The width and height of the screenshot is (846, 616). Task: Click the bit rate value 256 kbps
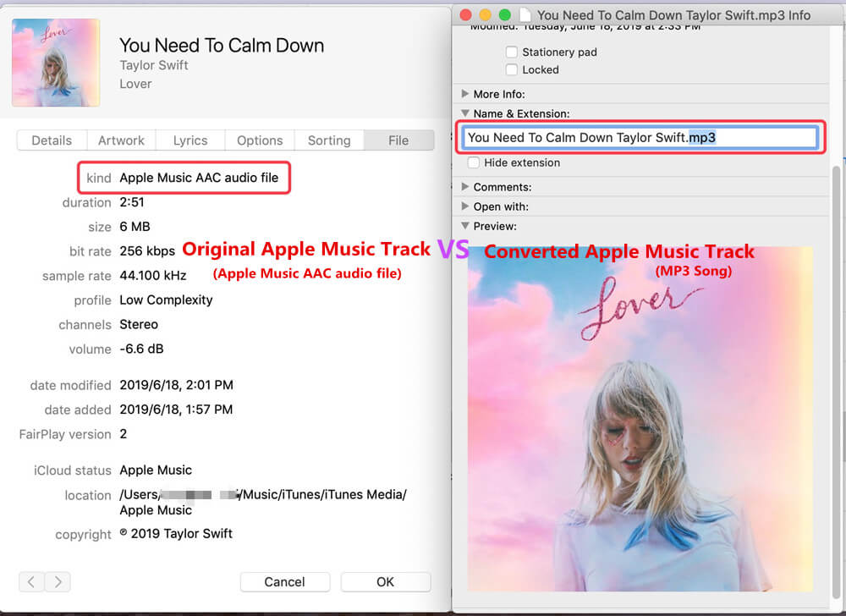(147, 251)
